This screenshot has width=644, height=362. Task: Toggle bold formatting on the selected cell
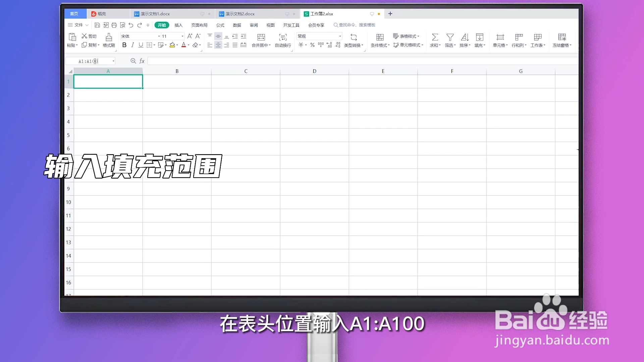(x=124, y=45)
